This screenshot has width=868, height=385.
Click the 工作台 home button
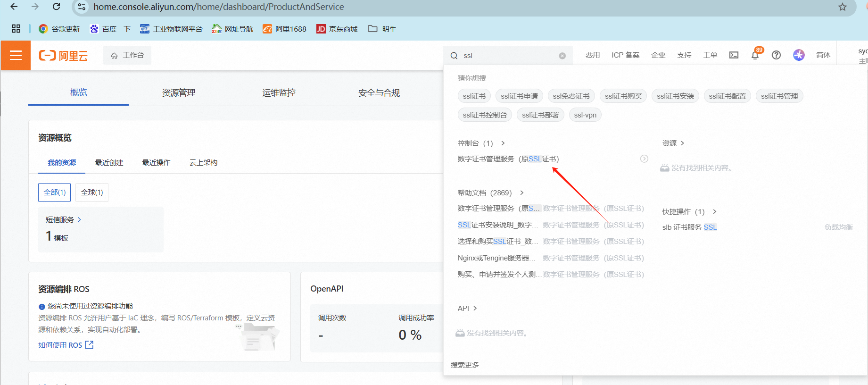[x=127, y=55]
